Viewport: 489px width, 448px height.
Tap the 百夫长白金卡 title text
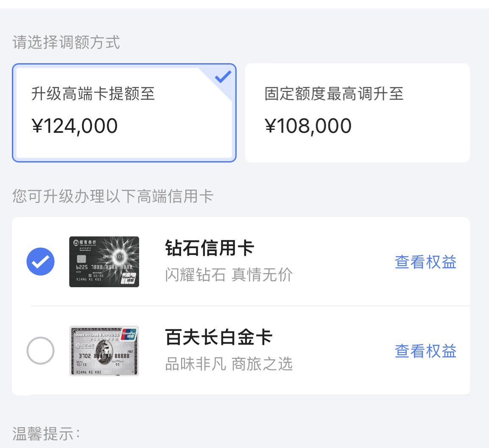tap(218, 337)
